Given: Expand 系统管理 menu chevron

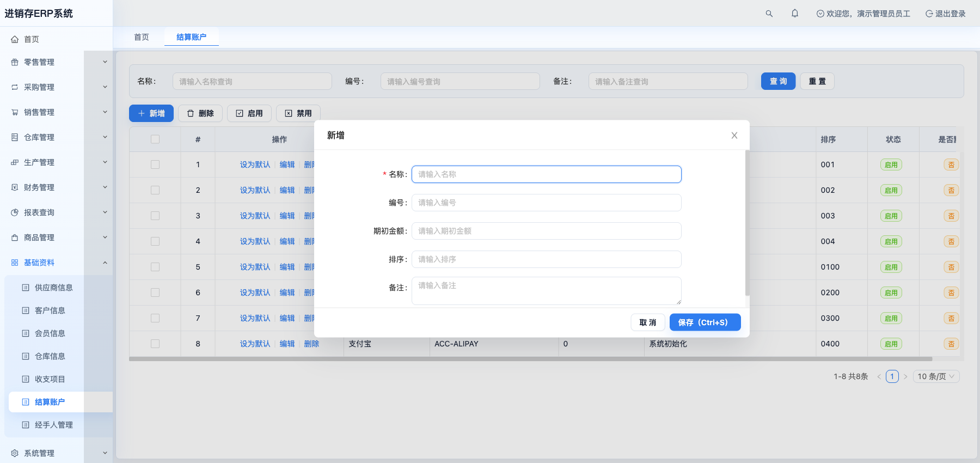Looking at the screenshot, I should pyautogui.click(x=105, y=453).
